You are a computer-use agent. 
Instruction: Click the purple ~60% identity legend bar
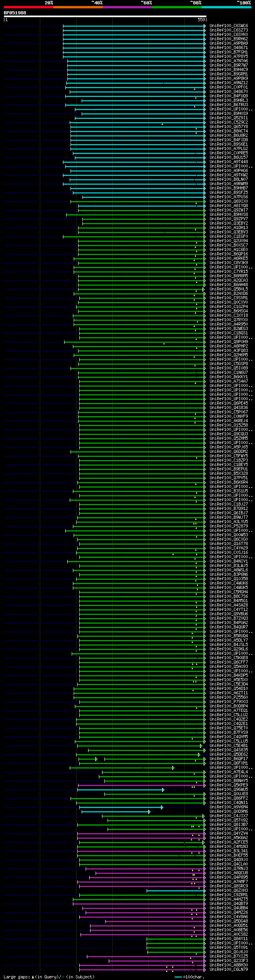(x=127, y=7)
